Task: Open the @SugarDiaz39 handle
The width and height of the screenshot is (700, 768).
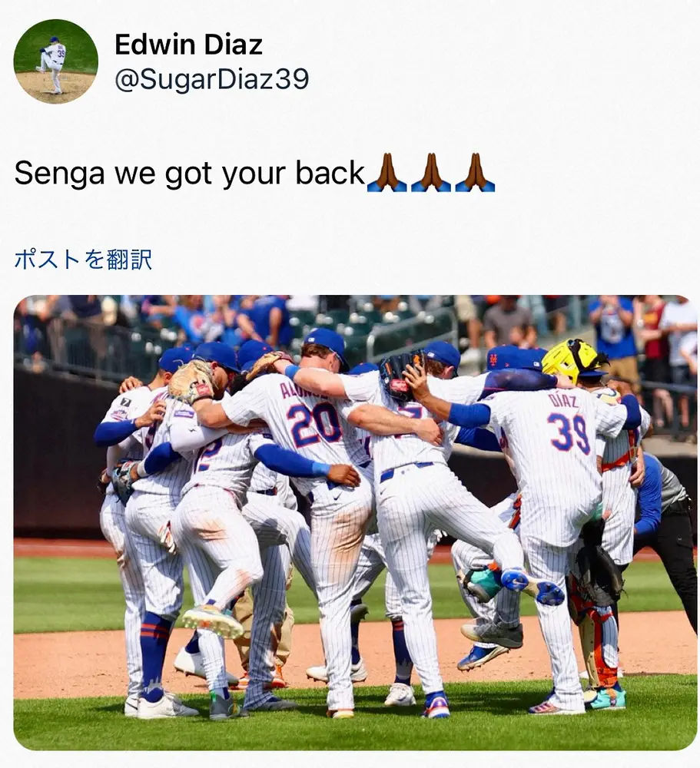Action: (212, 79)
